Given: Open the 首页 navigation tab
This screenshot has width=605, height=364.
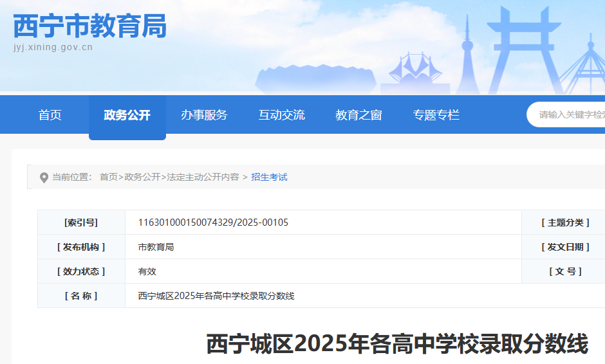Looking at the screenshot, I should (x=50, y=115).
